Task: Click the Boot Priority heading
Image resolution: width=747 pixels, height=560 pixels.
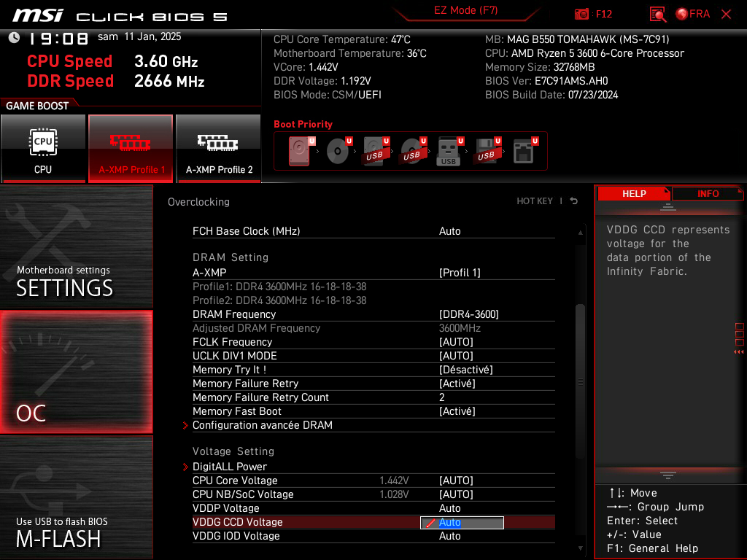Action: [303, 124]
